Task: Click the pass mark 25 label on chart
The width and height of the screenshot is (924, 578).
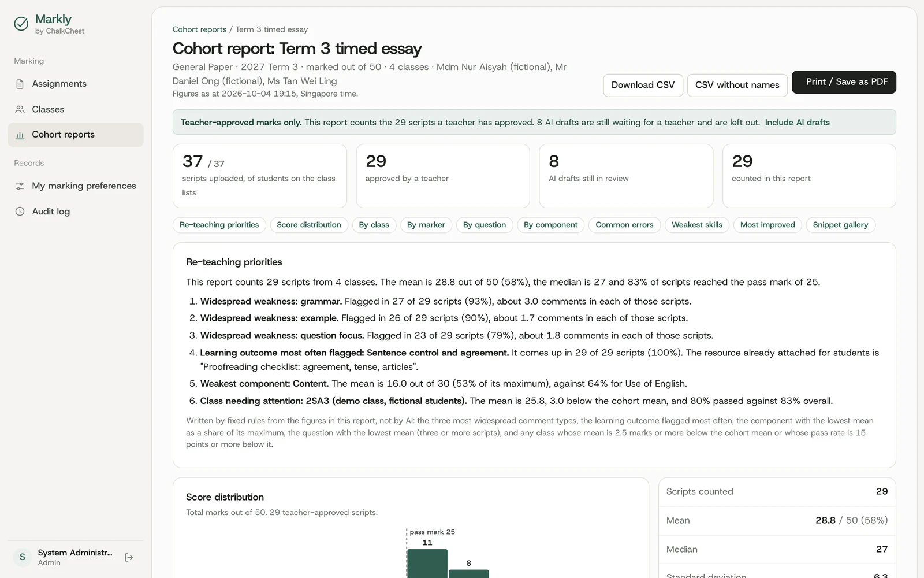Action: click(432, 532)
